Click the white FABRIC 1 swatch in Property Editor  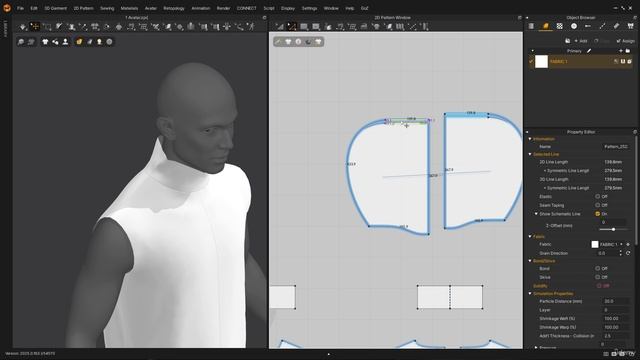595,244
